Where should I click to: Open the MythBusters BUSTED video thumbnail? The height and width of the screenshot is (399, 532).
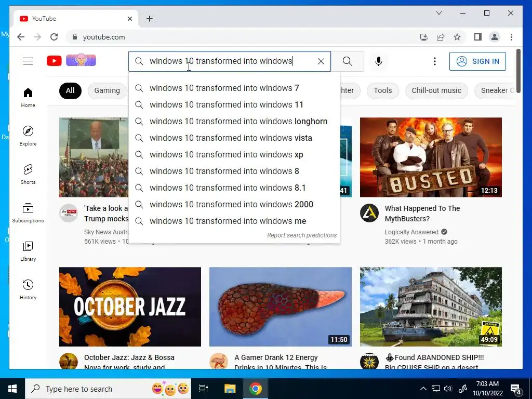click(x=431, y=157)
